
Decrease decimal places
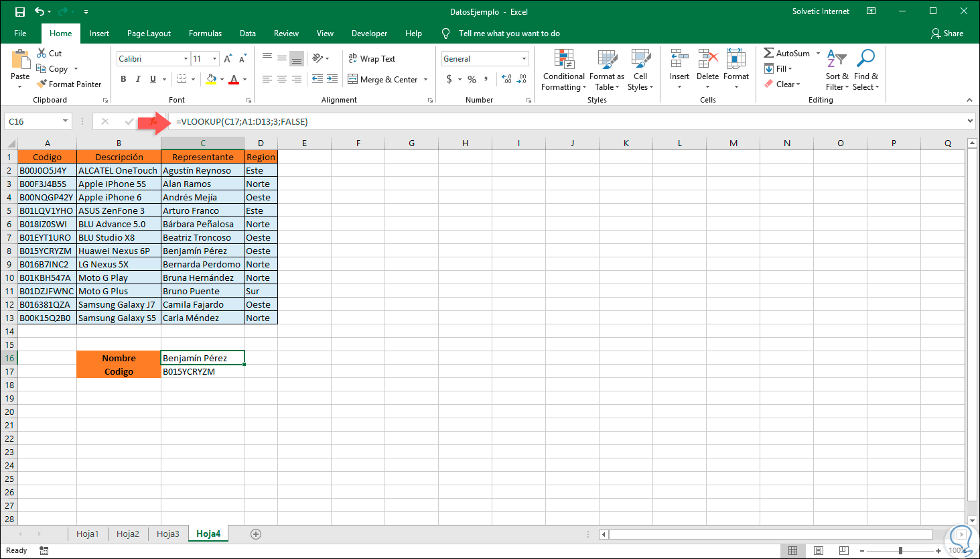click(x=522, y=79)
